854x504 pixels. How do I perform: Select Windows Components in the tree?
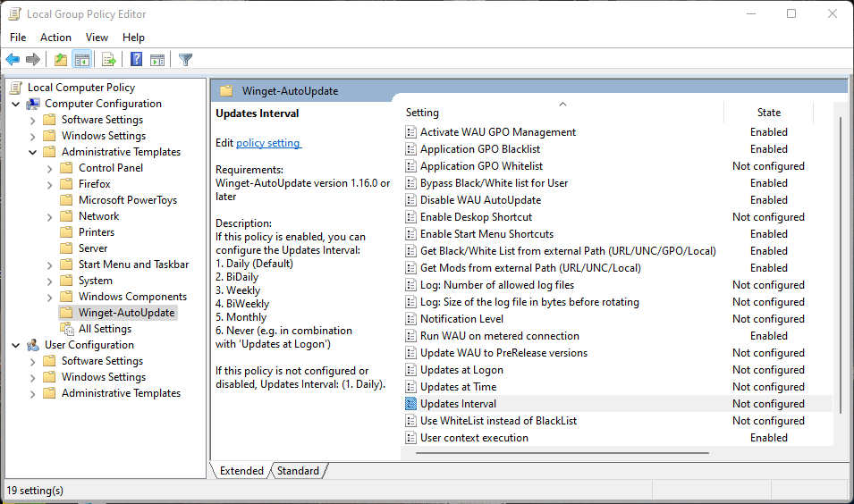tap(132, 297)
